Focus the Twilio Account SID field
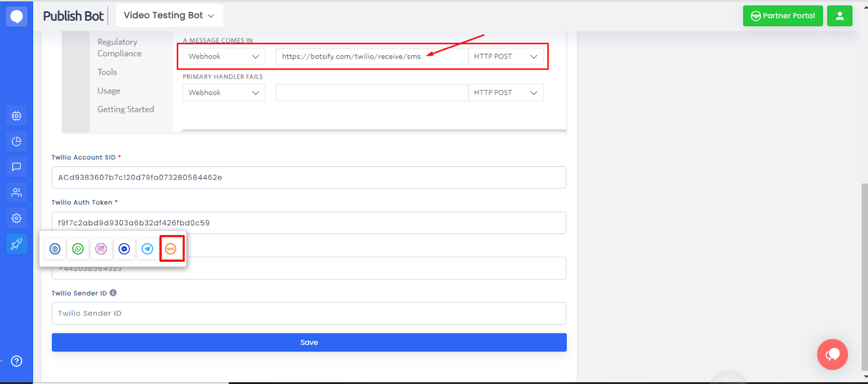 pyautogui.click(x=309, y=178)
